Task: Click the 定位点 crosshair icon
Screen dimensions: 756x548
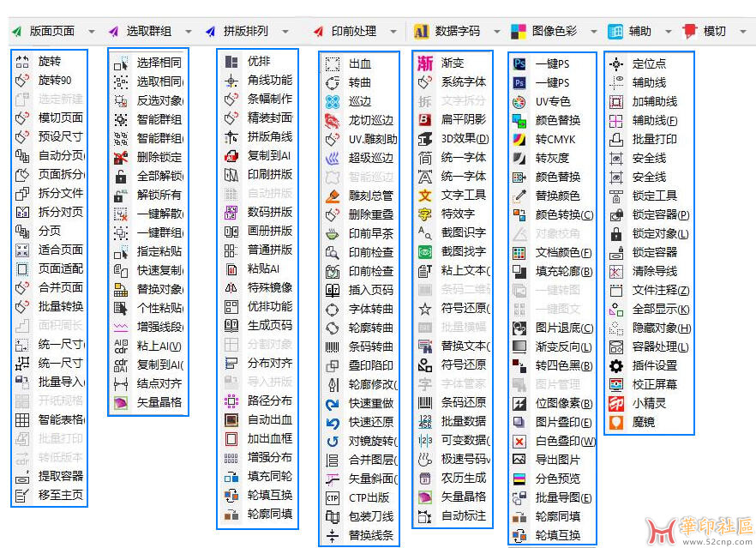Action: pos(616,63)
